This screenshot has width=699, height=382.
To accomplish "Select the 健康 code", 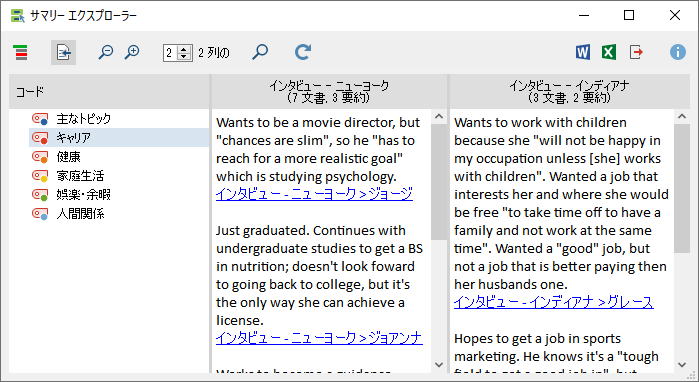I will click(x=68, y=157).
